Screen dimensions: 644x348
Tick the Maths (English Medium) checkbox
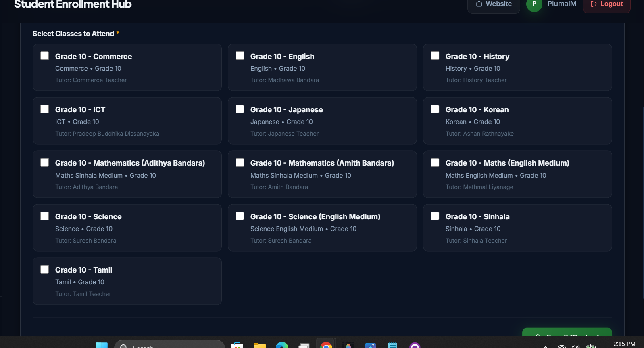point(435,162)
